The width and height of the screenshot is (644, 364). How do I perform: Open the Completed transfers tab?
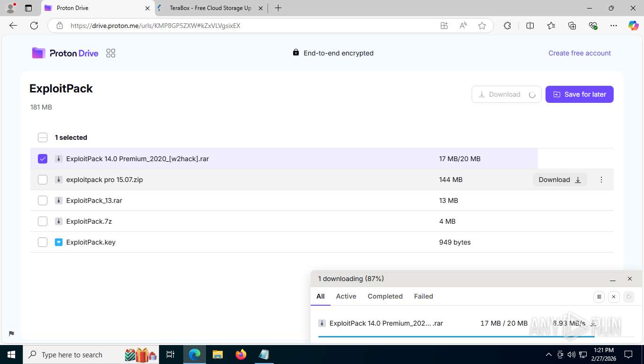385,296
